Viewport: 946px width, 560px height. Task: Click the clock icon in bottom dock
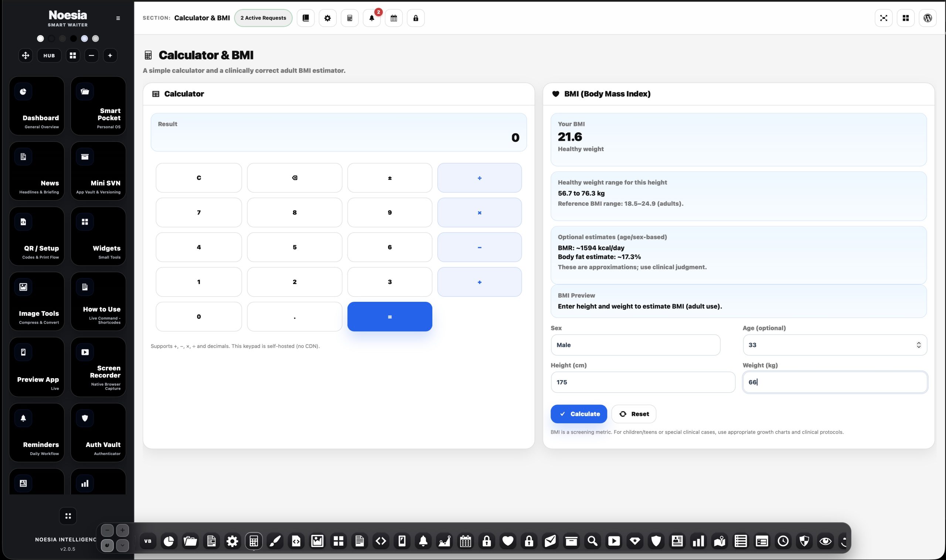click(783, 541)
